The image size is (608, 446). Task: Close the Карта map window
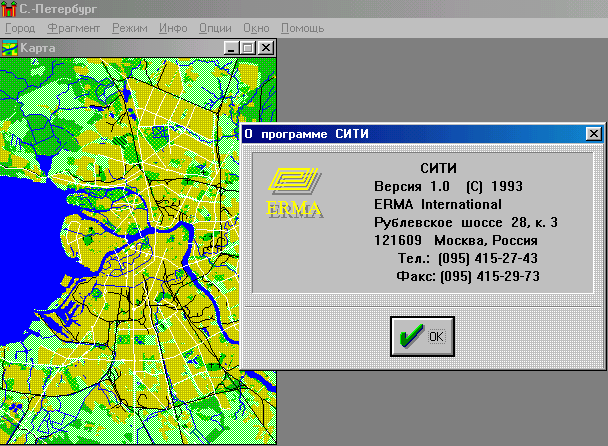click(x=265, y=47)
